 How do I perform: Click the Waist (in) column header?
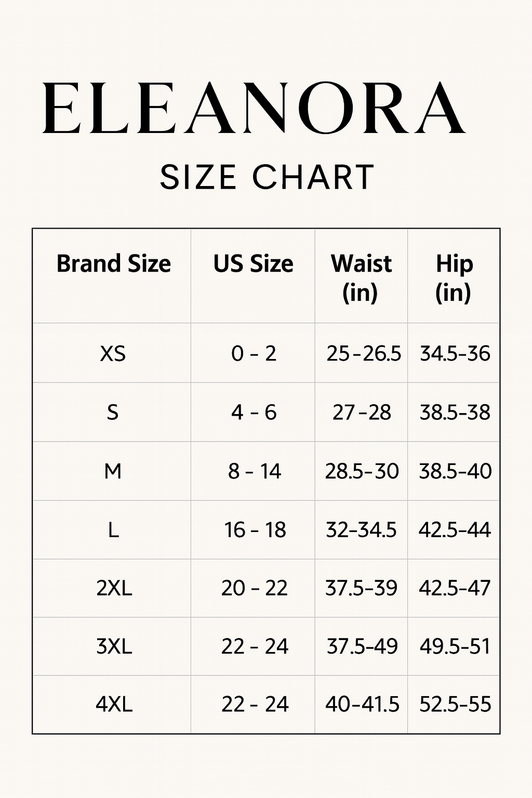361,277
